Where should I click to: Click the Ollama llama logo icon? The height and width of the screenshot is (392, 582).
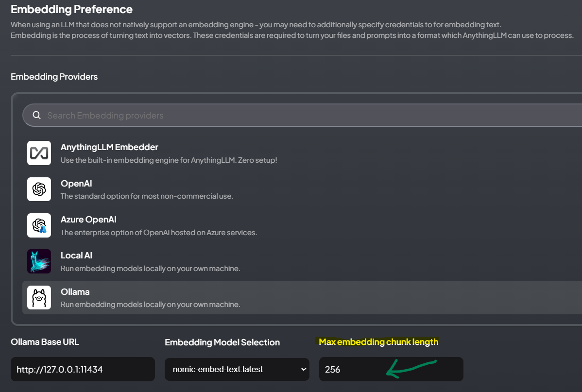pyautogui.click(x=39, y=297)
